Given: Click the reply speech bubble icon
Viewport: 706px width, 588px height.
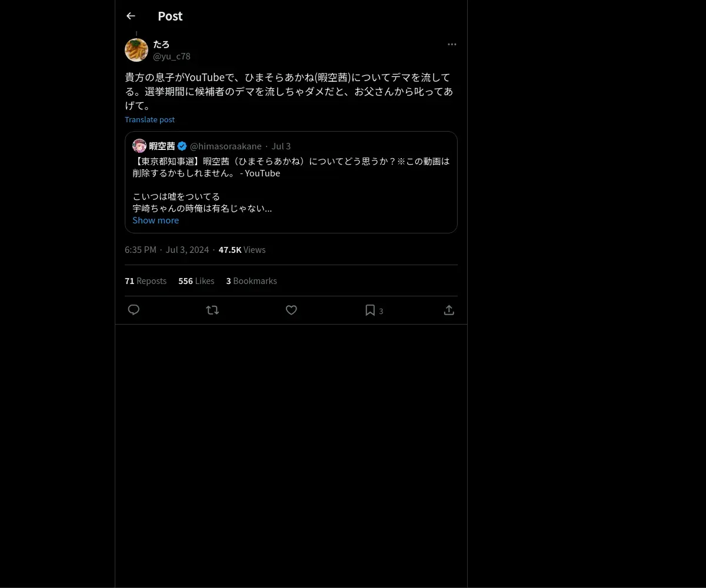Looking at the screenshot, I should [x=134, y=310].
